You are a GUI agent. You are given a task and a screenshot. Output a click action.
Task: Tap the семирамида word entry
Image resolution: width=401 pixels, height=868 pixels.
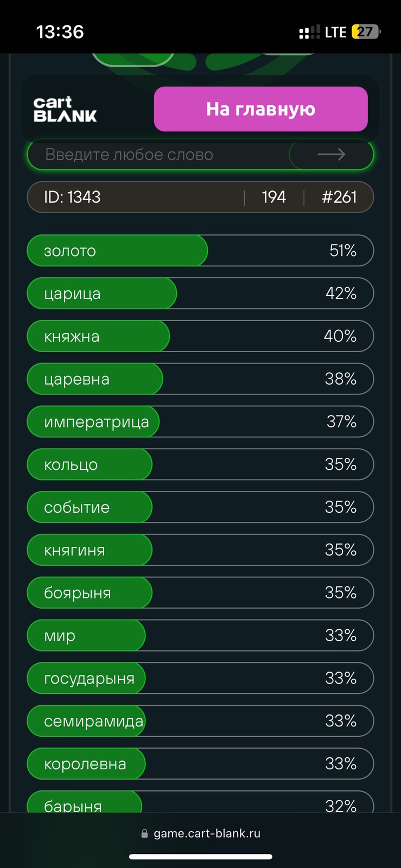point(200,722)
